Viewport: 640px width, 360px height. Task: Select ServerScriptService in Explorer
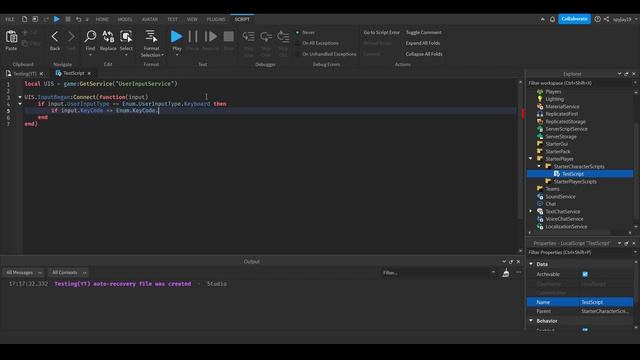[x=567, y=129]
